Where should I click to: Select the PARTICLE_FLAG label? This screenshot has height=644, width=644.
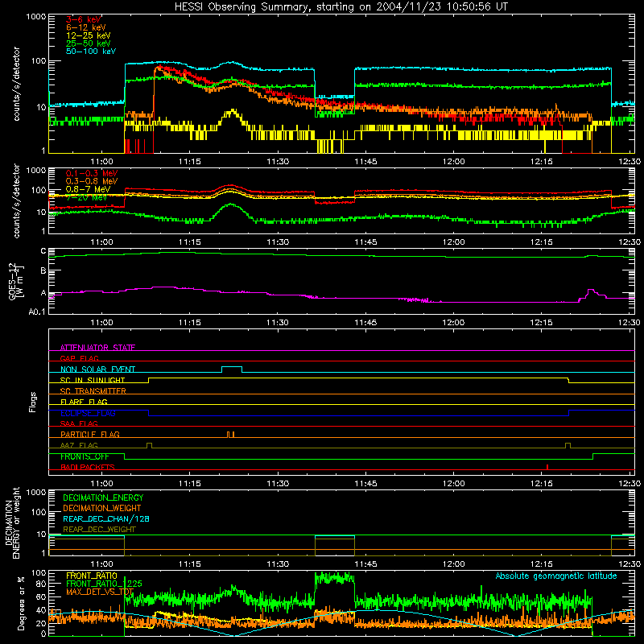click(90, 434)
